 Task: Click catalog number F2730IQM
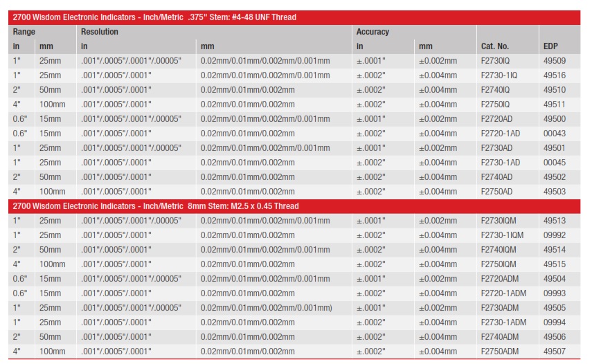(499, 221)
